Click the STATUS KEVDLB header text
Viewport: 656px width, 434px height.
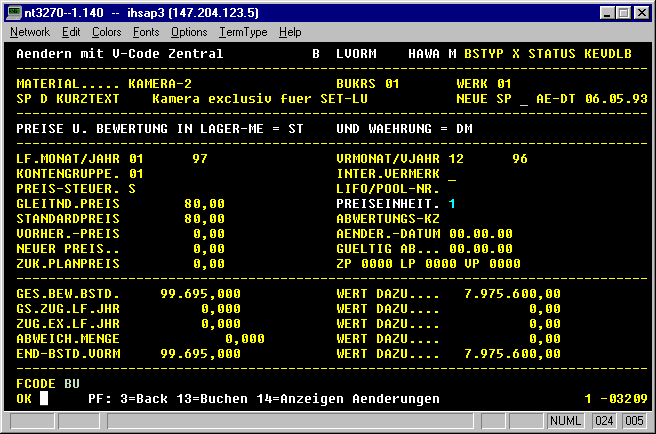(x=580, y=54)
